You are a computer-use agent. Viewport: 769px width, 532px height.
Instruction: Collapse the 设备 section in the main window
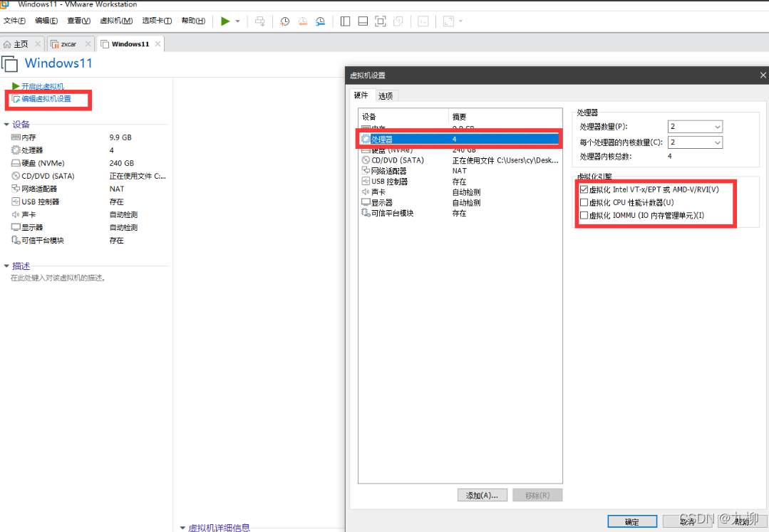6,125
